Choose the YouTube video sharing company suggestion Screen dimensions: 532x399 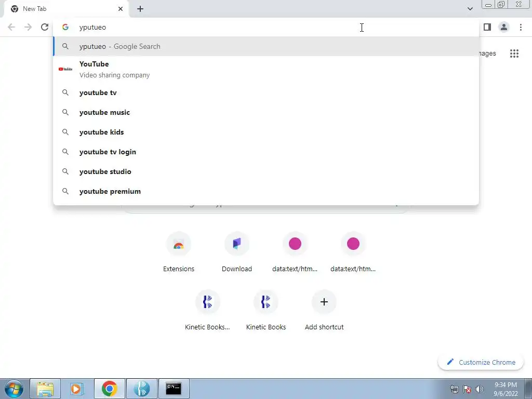[x=266, y=69]
